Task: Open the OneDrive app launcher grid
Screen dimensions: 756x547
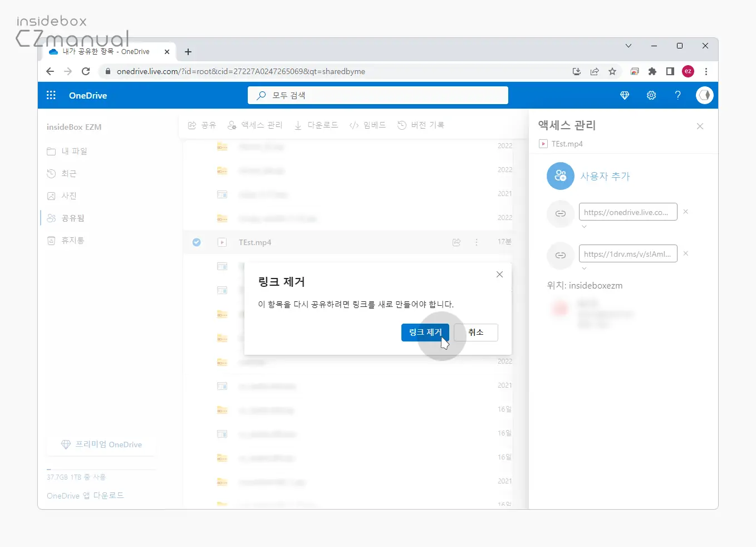Action: coord(51,95)
